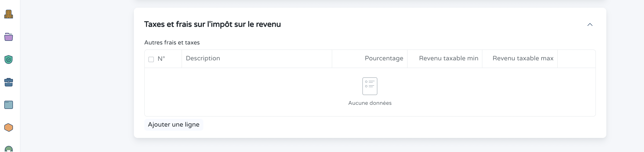Collapse the Taxes et frais section with the chevron
This screenshot has width=644, height=152.
pos(590,25)
